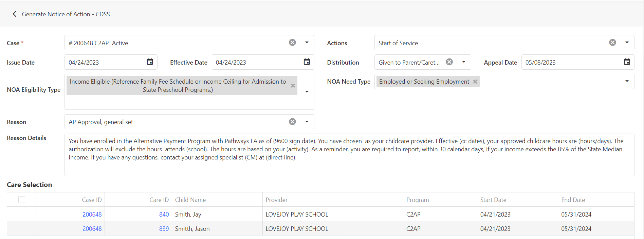The height and width of the screenshot is (239, 644).
Task: Open the Appeal Date calendar picker
Action: pos(627,62)
